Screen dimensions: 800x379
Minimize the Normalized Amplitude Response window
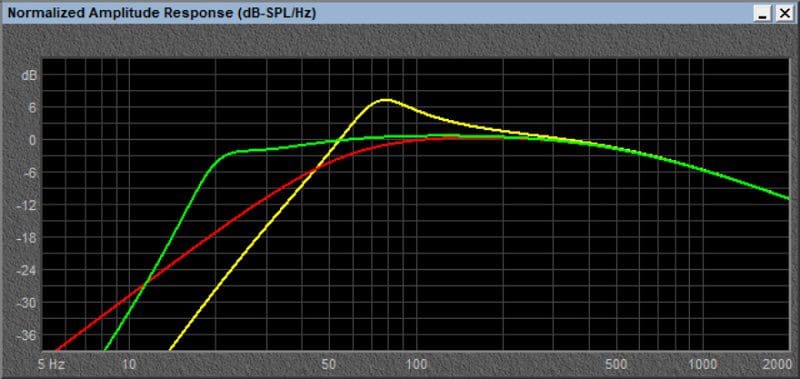[763, 14]
